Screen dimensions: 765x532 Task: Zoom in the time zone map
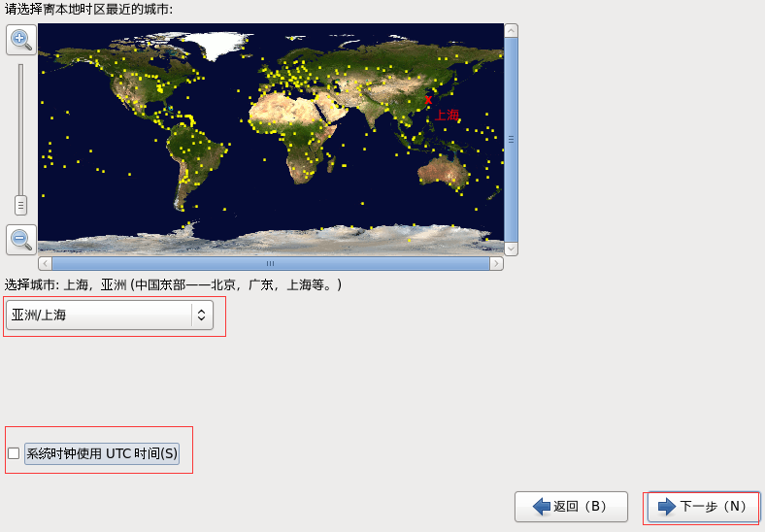21,40
